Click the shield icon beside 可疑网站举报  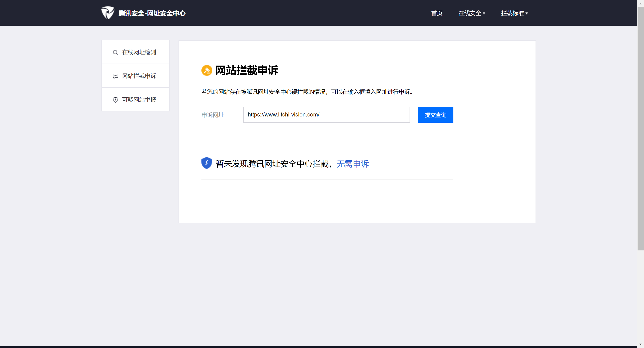tap(115, 100)
